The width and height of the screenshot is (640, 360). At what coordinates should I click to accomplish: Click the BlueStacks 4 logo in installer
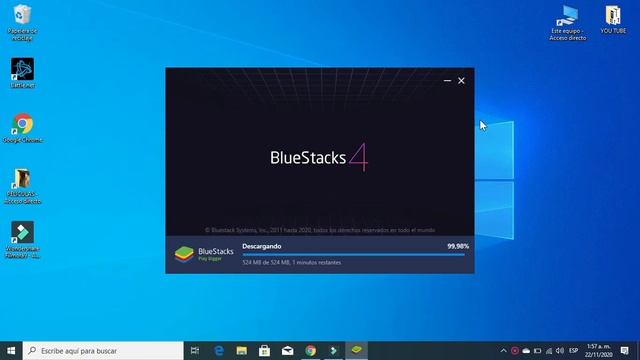(x=319, y=157)
